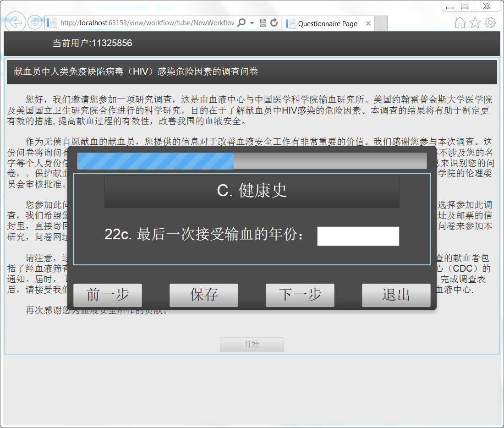Click the 22c question label text

tap(204, 234)
